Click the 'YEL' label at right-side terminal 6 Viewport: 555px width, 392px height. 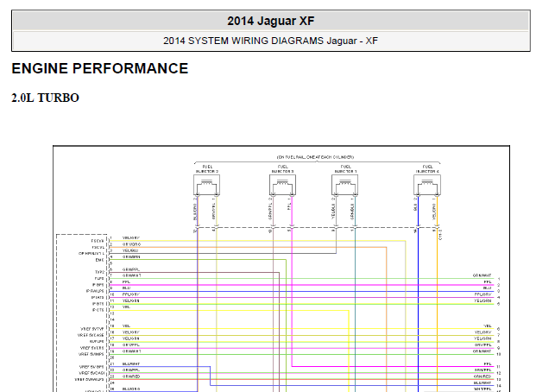(x=488, y=326)
